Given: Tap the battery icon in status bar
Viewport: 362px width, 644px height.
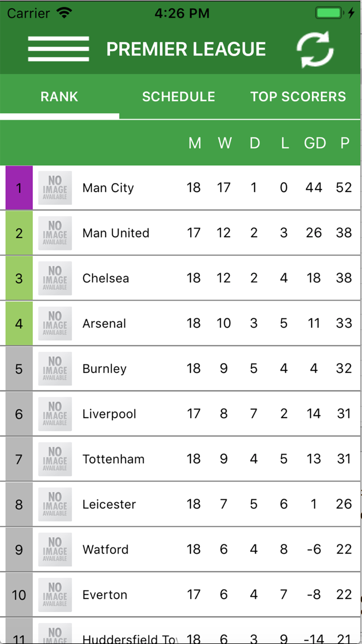Looking at the screenshot, I should pos(330,13).
